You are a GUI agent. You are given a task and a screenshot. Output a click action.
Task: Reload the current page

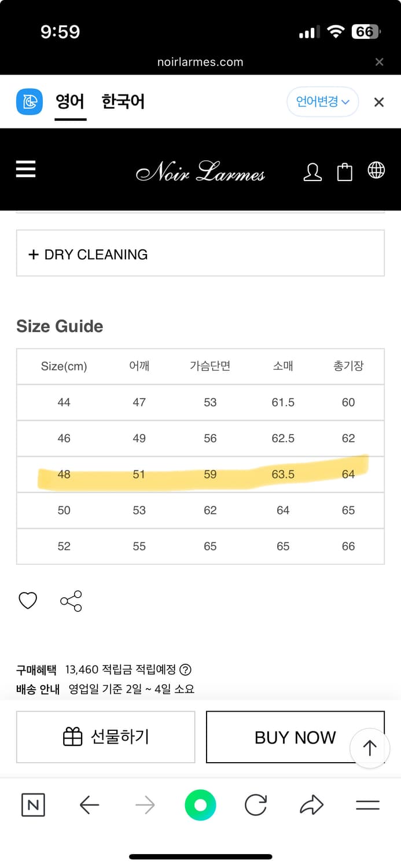[256, 805]
